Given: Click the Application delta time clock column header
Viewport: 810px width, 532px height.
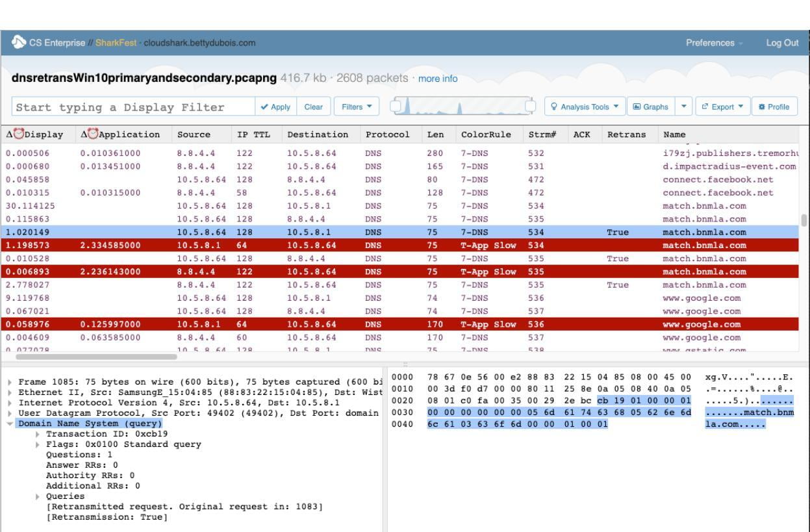Looking at the screenshot, I should [119, 134].
